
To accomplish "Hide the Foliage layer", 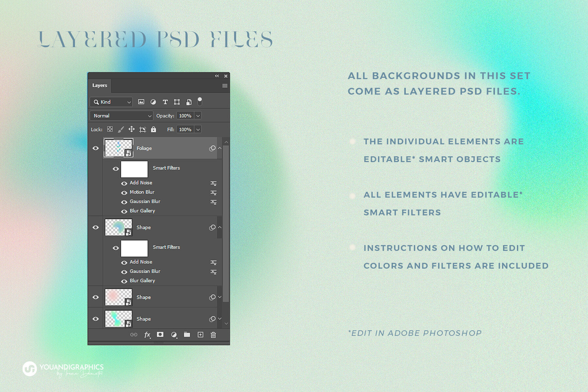I will click(95, 148).
